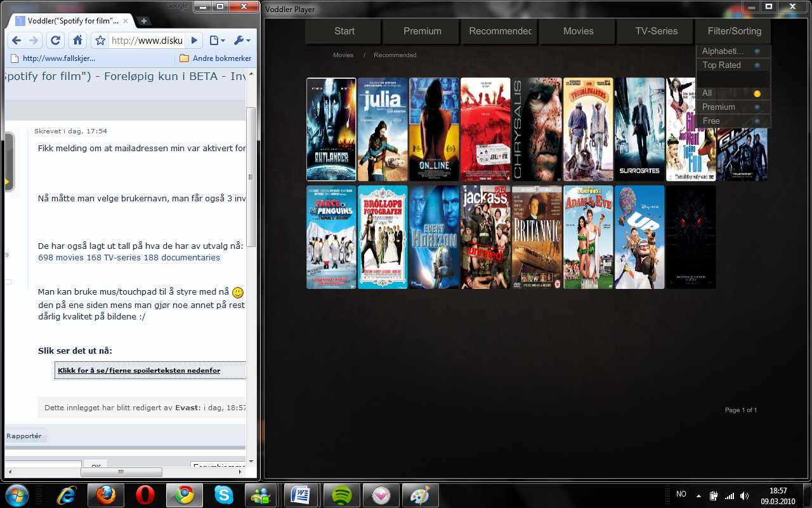This screenshot has width=812, height=508.
Task: Click the Go arrow beside address bar
Action: 195,41
